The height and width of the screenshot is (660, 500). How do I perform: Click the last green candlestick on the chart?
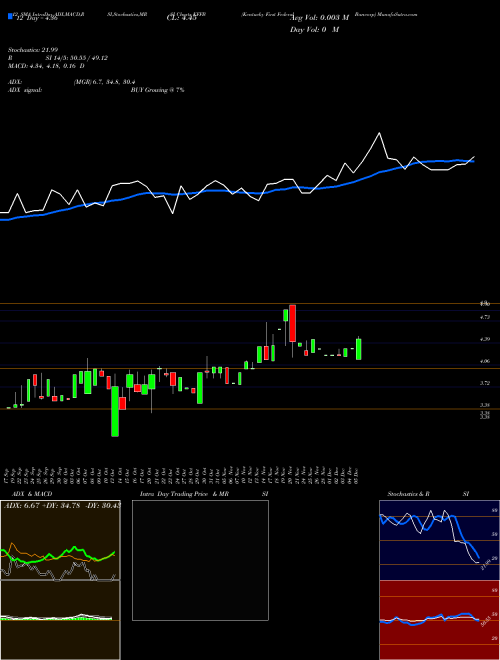[x=359, y=349]
